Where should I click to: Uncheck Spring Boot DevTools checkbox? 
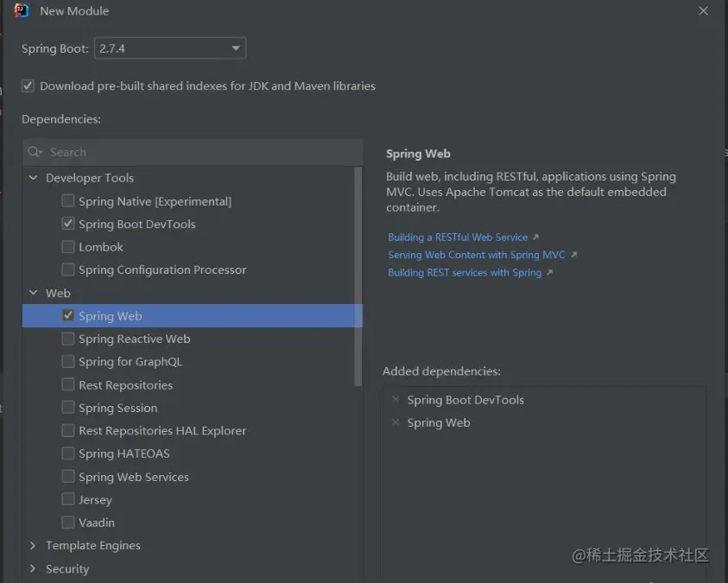tap(67, 224)
